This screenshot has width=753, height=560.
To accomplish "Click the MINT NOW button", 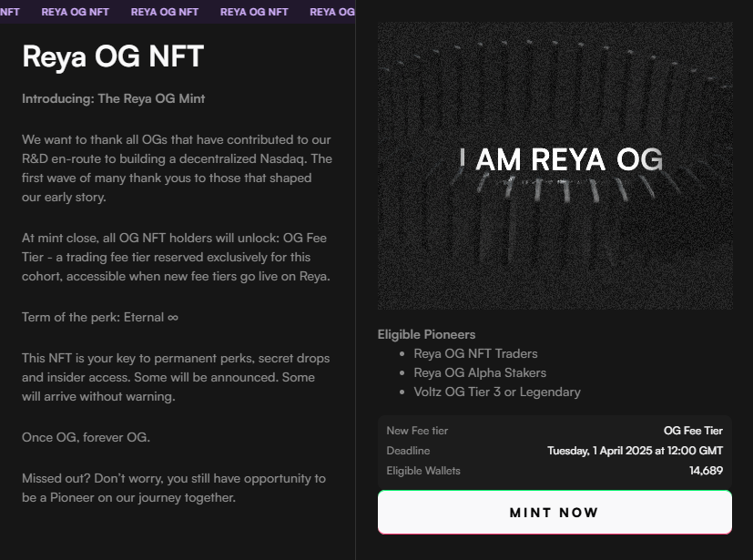I will pos(554,512).
